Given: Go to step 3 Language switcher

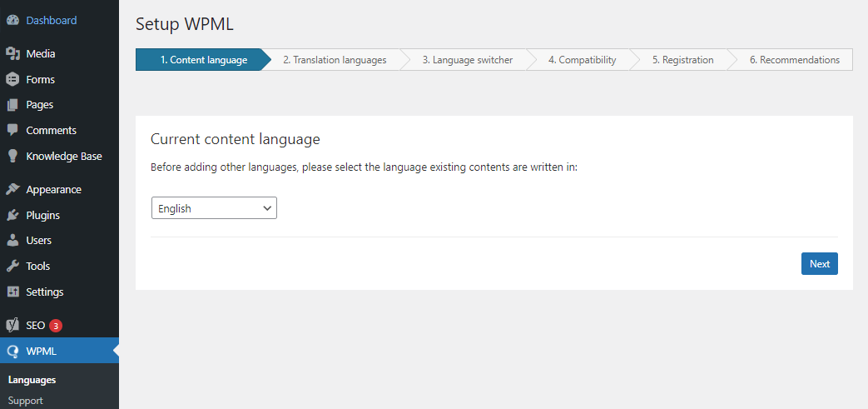Looking at the screenshot, I should [x=467, y=60].
